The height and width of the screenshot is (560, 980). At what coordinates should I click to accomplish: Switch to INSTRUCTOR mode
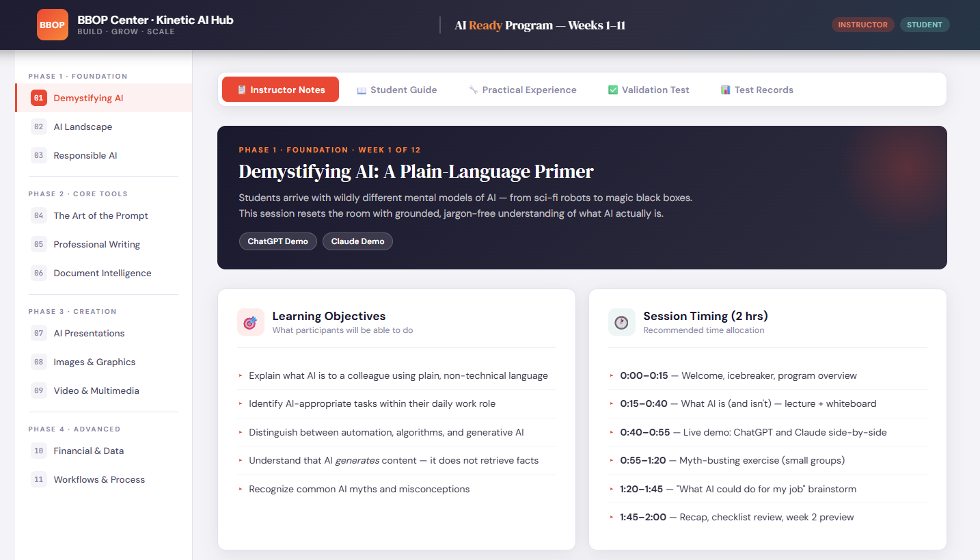coord(863,25)
